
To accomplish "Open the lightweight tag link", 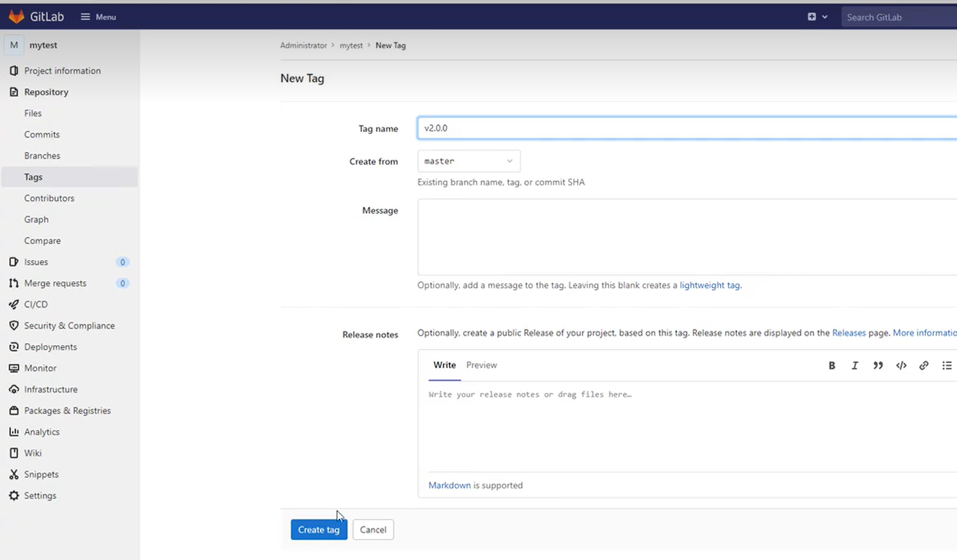I will tap(710, 285).
